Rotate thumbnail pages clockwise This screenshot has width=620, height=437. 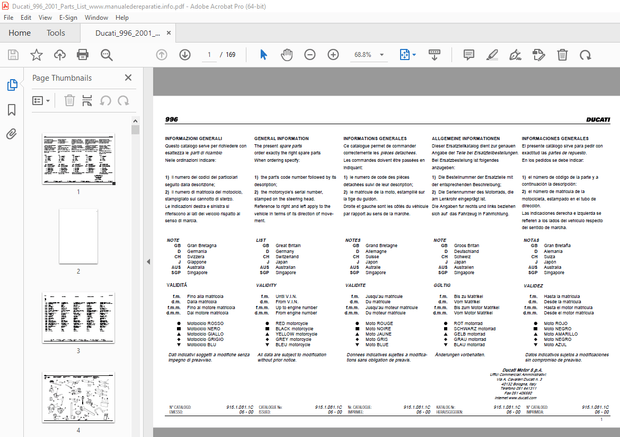tap(123, 100)
